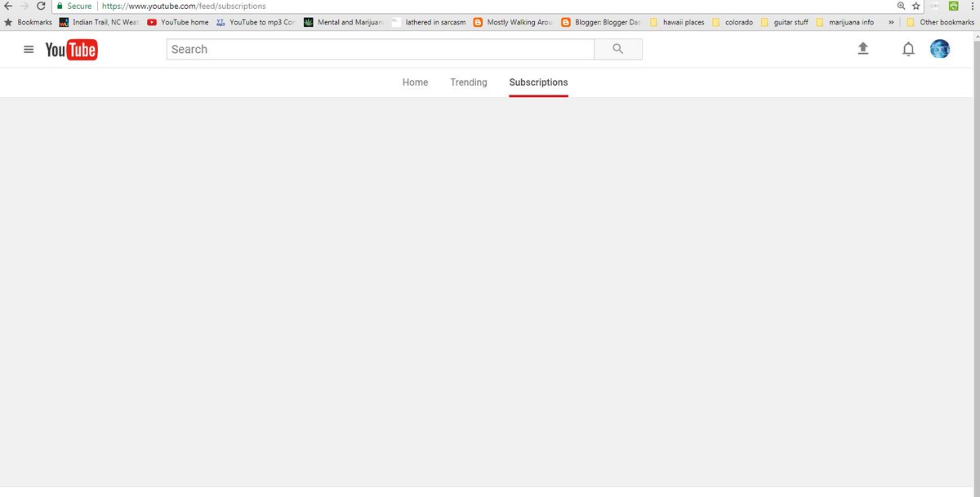
Task: Open the guide with the hamburger menu icon
Action: click(29, 49)
